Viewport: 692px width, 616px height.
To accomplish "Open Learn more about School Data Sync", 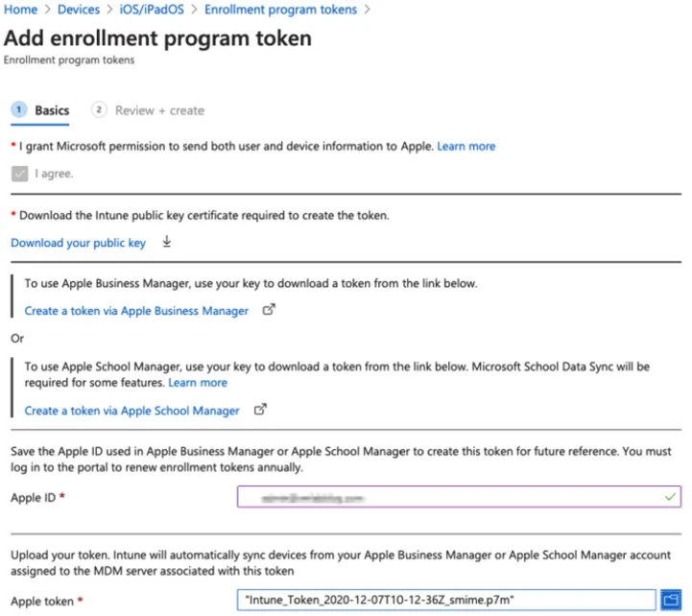I will [198, 382].
